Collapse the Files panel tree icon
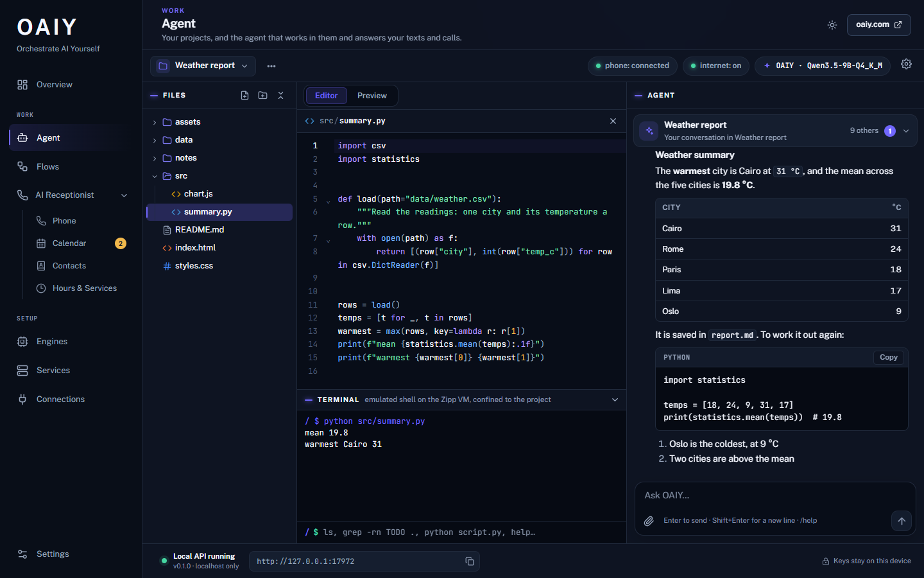This screenshot has width=924, height=578. [x=280, y=95]
